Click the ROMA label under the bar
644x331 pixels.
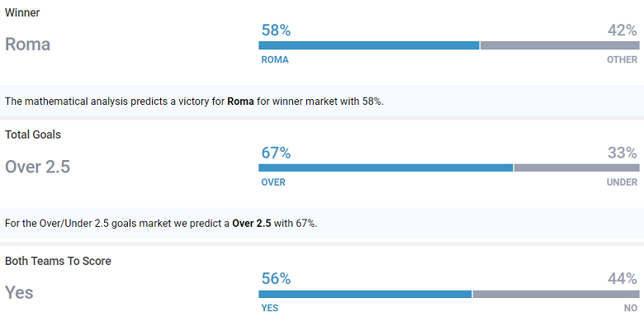[x=275, y=59]
